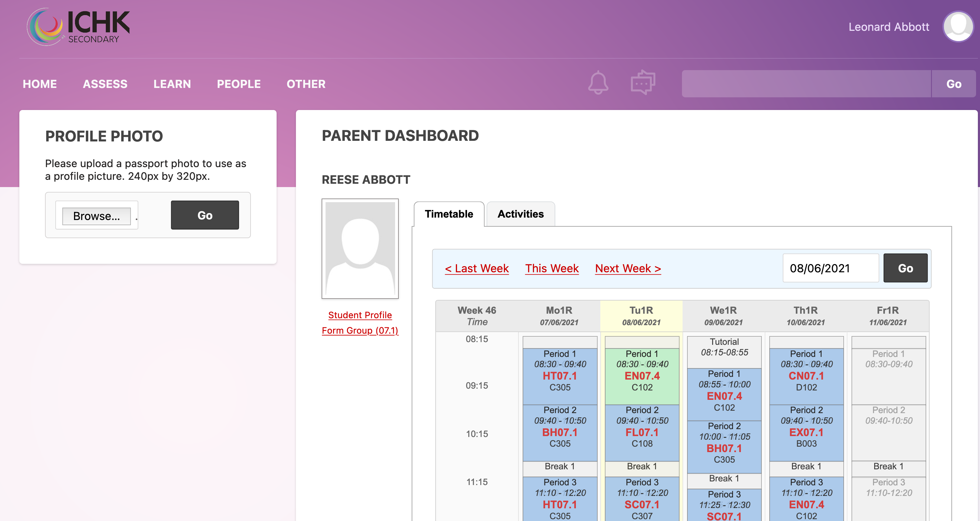This screenshot has height=521, width=980.
Task: Select the Timetable tab
Action: pos(449,214)
